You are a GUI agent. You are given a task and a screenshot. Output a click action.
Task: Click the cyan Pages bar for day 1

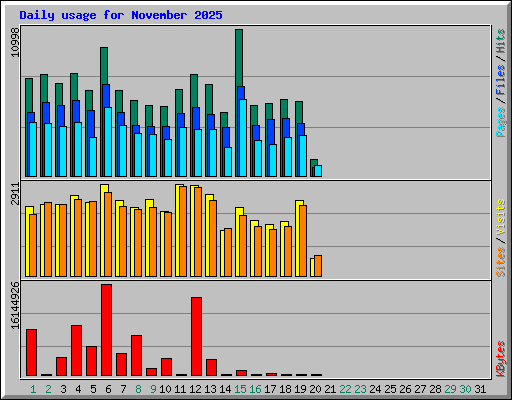click(x=33, y=149)
